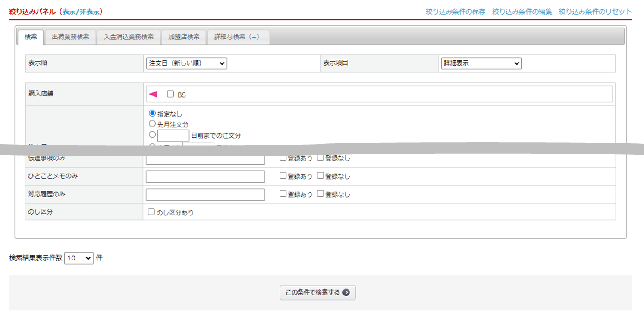The width and height of the screenshot is (644, 323).
Task: Click the 絞り込み条件のリセット link
Action: point(595,12)
